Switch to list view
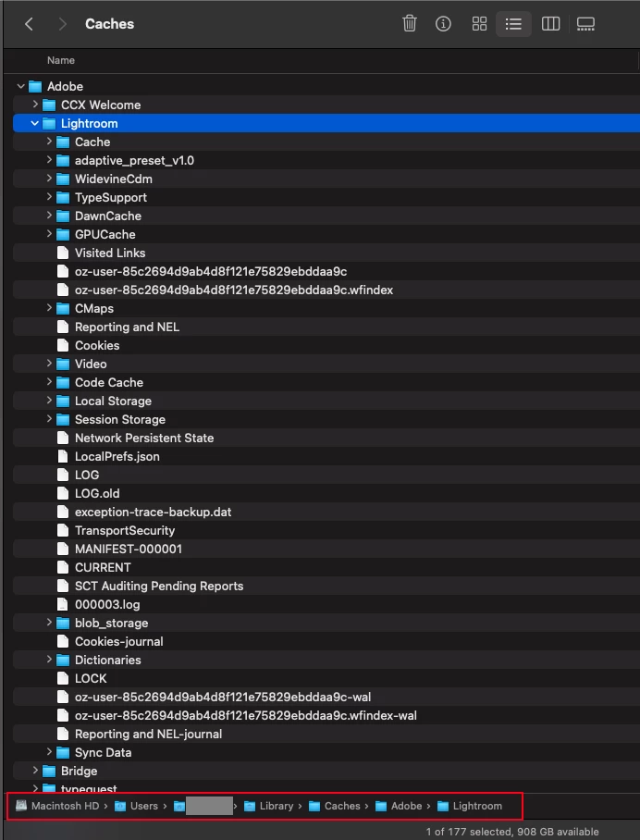Image resolution: width=640 pixels, height=840 pixels. click(x=513, y=23)
